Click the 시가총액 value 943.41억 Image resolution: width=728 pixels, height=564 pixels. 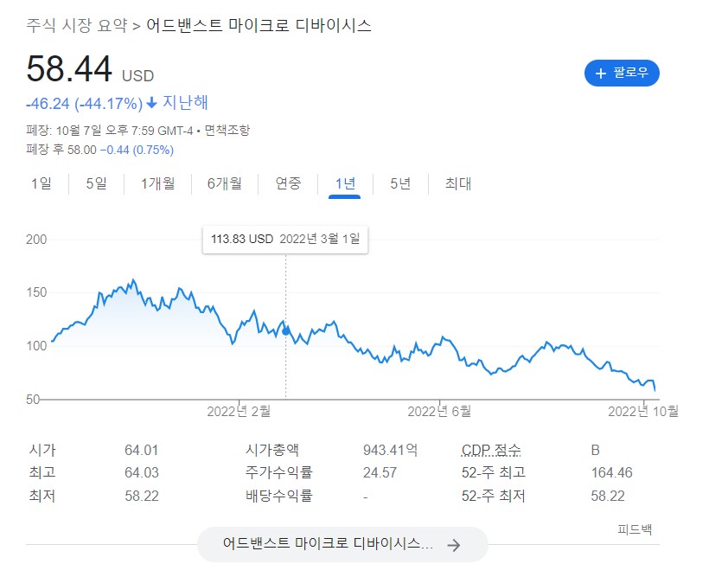[390, 450]
